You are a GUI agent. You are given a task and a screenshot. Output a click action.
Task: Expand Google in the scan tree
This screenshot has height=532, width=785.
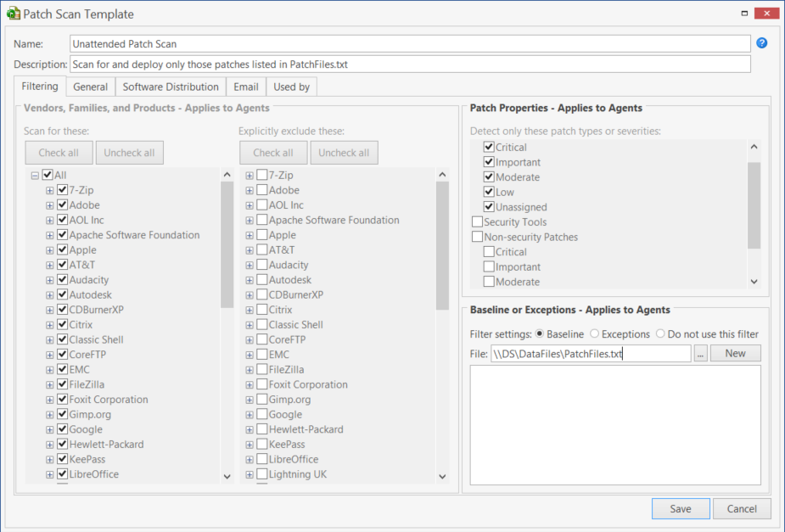pyautogui.click(x=49, y=429)
